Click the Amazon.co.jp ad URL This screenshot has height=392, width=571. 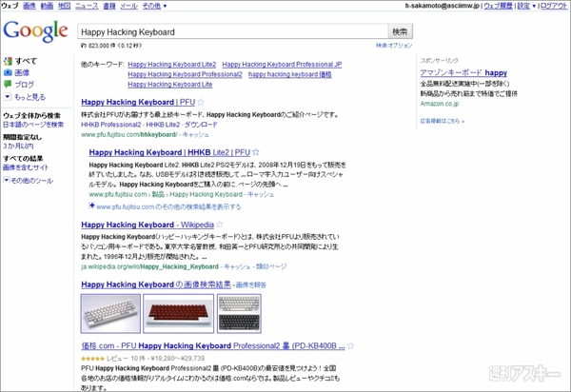point(440,104)
